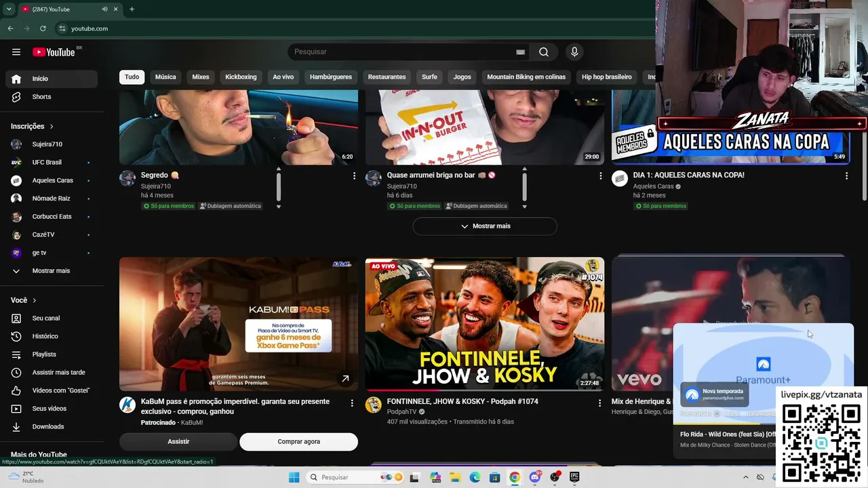Click the Comprar agora button
The width and height of the screenshot is (868, 488).
pyautogui.click(x=298, y=442)
